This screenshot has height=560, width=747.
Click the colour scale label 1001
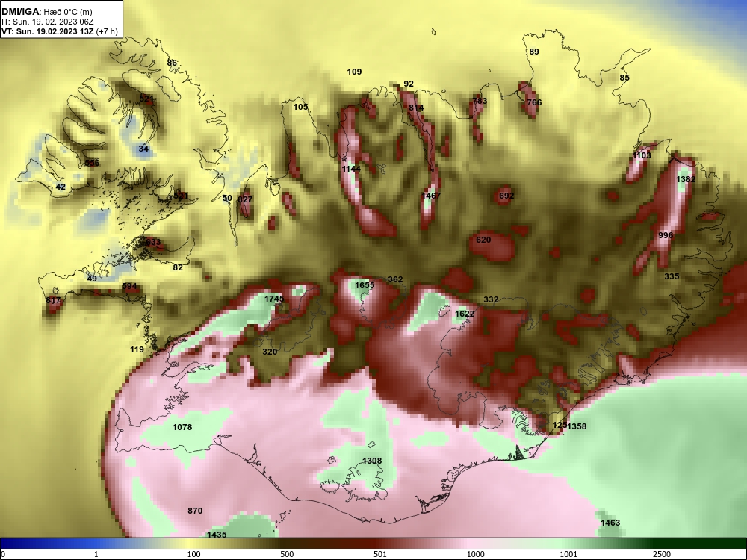pos(568,554)
